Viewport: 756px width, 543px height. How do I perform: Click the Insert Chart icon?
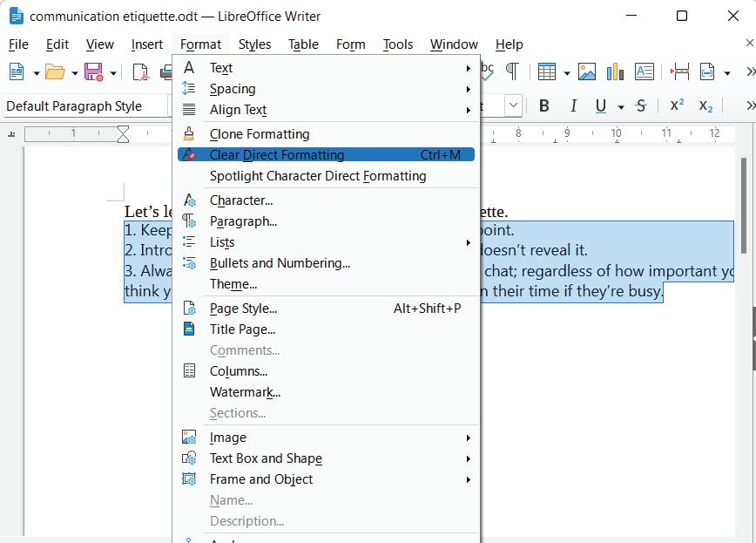click(615, 72)
